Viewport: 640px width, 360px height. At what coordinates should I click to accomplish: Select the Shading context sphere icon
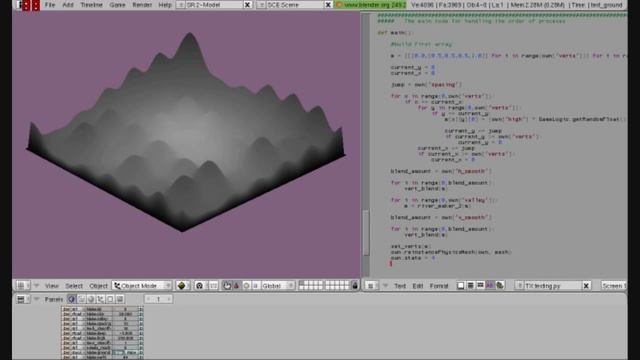(91, 299)
